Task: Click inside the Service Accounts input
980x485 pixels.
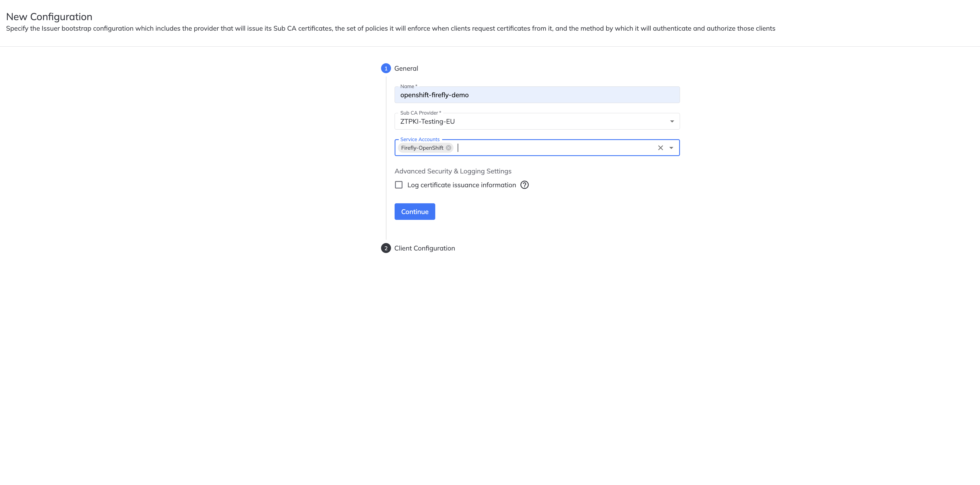Action: coord(556,148)
